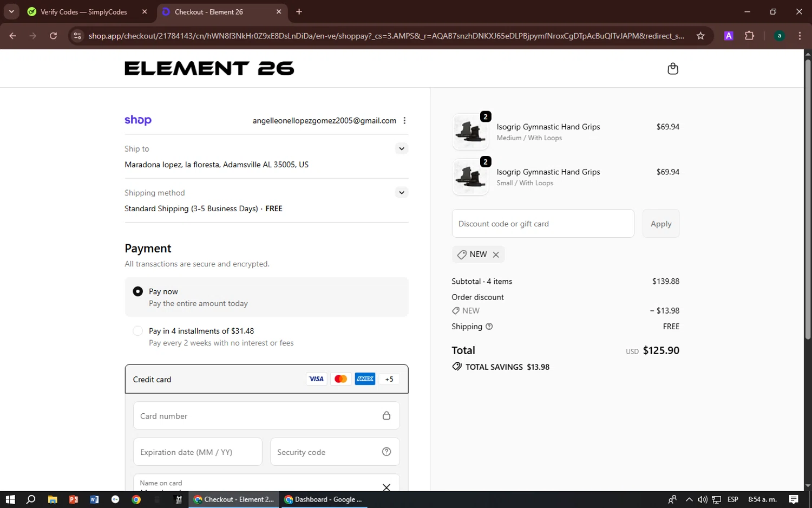
Task: Click the address bar URL
Action: [387, 36]
